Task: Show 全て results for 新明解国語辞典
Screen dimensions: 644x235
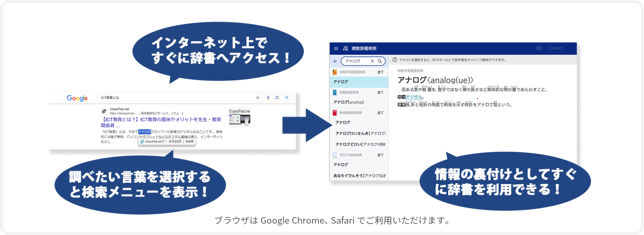Action: pos(380,113)
